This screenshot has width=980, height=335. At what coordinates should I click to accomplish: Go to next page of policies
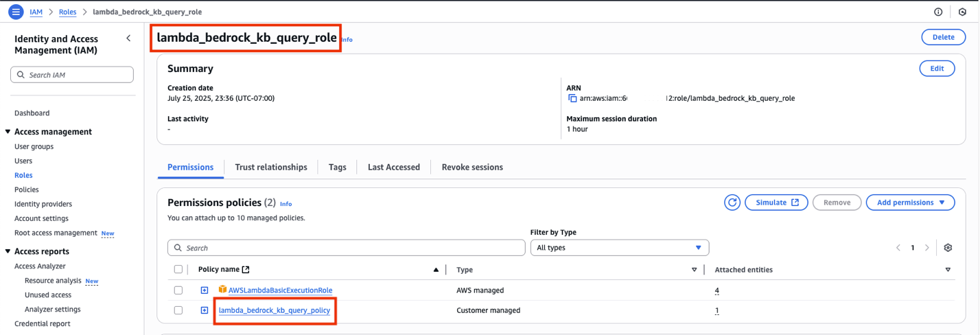(x=927, y=248)
